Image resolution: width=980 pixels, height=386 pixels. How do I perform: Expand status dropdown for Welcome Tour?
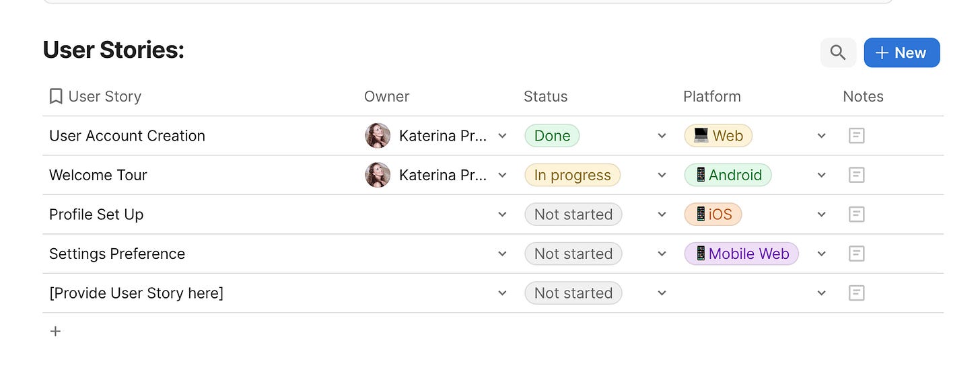662,175
